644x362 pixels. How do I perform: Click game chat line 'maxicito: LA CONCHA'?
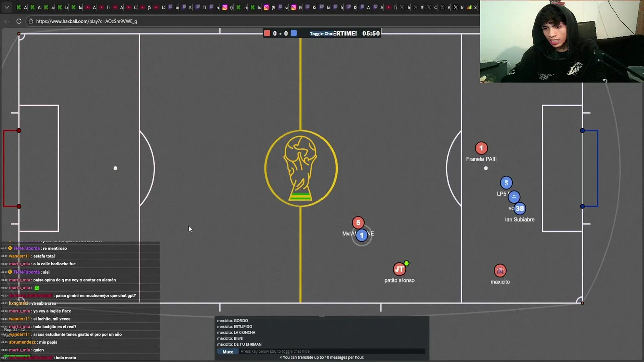click(x=236, y=332)
